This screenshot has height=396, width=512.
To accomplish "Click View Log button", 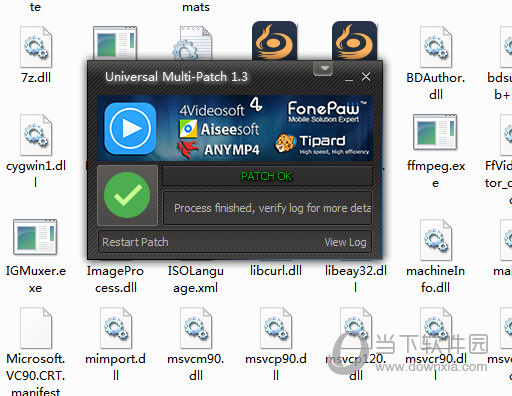I will click(x=345, y=242).
